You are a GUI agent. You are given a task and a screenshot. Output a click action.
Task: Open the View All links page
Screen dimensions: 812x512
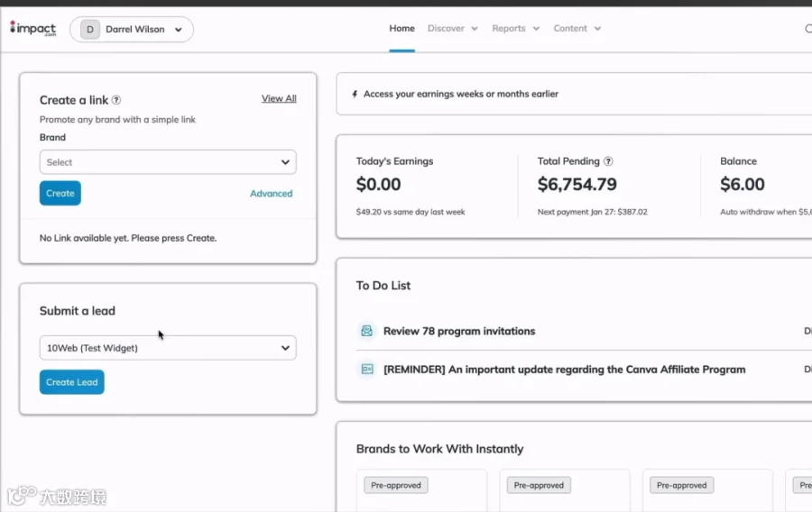click(x=279, y=98)
